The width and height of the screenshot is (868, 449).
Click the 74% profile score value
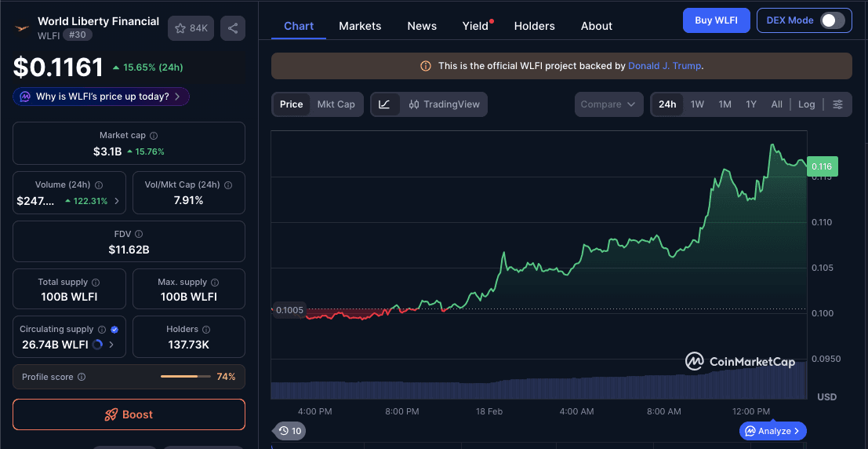point(226,377)
